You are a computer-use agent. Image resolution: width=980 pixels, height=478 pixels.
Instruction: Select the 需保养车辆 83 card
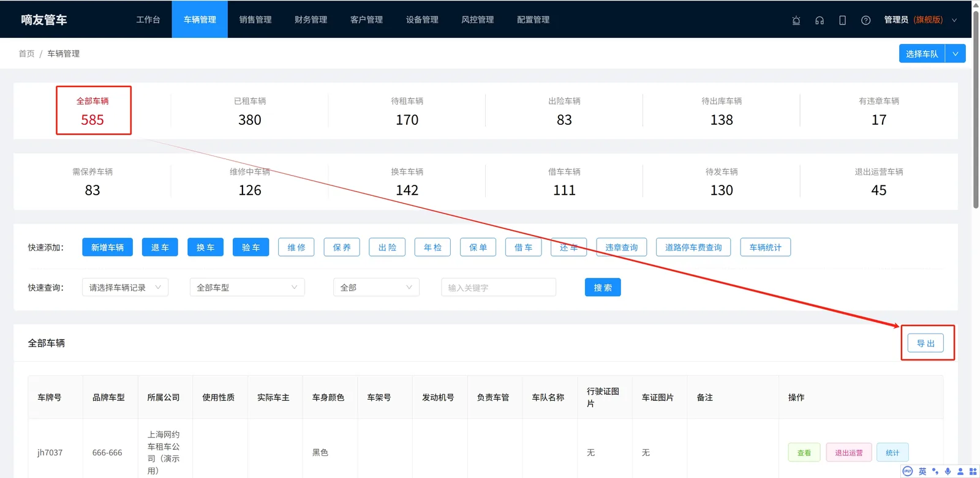[x=92, y=181]
